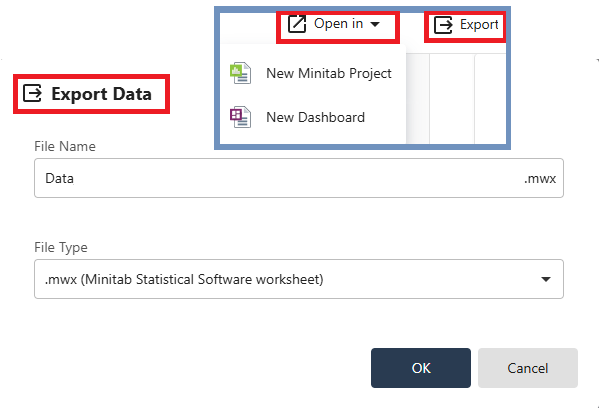The width and height of the screenshot is (600, 408).
Task: Click the 'File Type' label text
Action: pyautogui.click(x=61, y=247)
